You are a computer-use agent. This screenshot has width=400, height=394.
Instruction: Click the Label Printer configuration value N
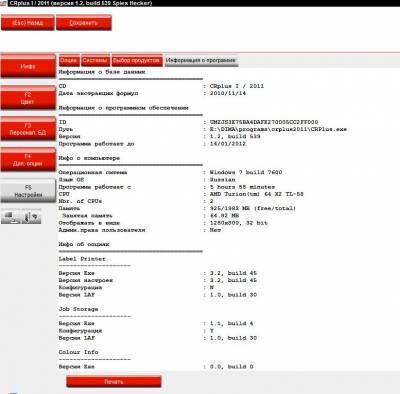pyautogui.click(x=212, y=287)
